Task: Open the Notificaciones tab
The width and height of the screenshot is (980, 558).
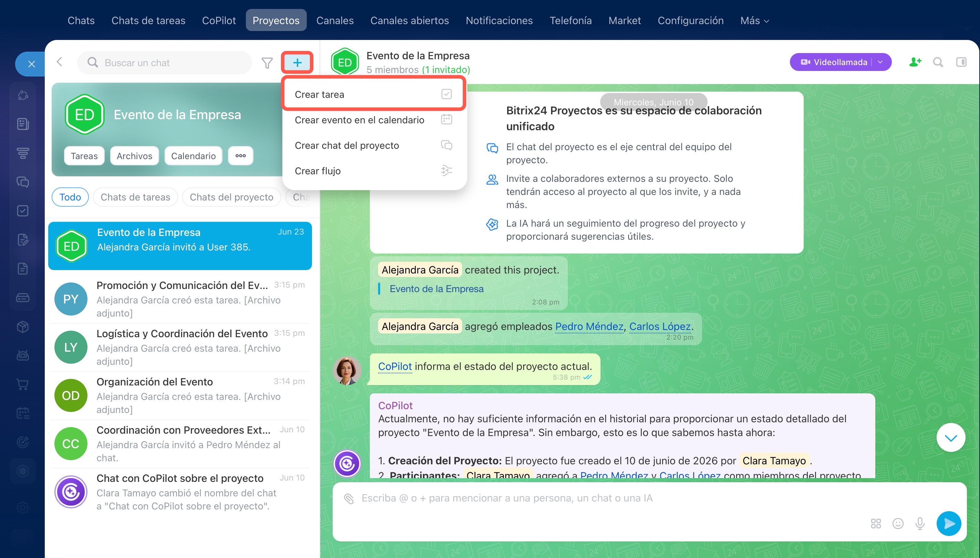Action: [499, 20]
